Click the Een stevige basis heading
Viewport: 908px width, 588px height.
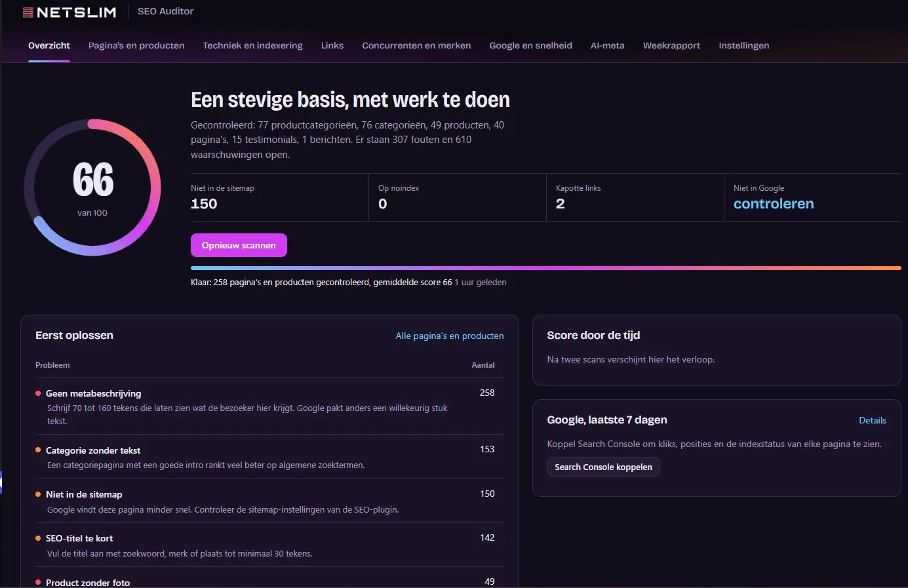click(x=350, y=100)
